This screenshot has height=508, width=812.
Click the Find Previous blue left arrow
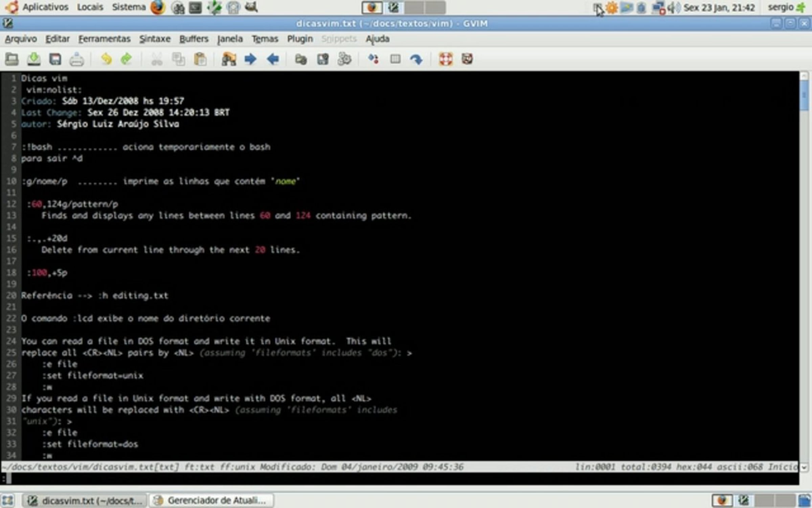click(x=273, y=59)
